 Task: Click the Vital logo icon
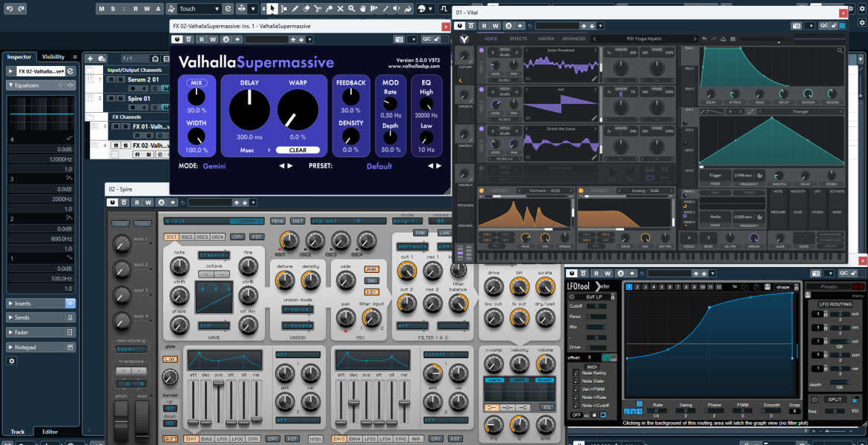(x=464, y=39)
